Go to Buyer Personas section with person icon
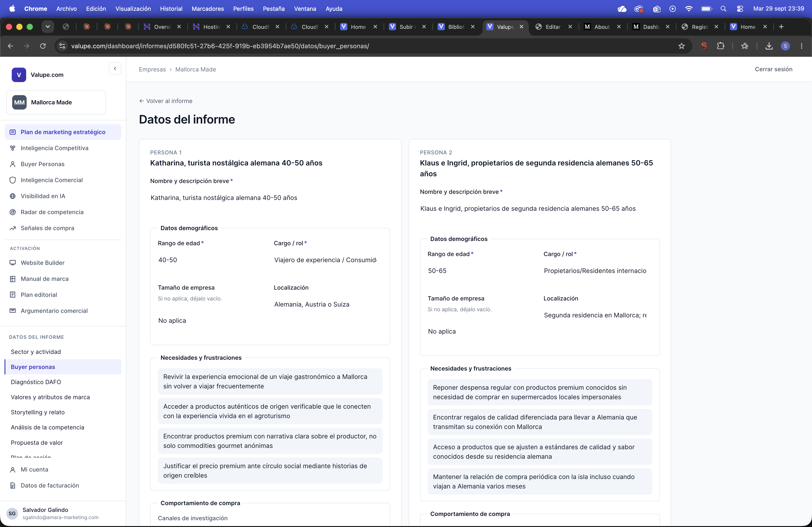812x527 pixels. (x=63, y=164)
